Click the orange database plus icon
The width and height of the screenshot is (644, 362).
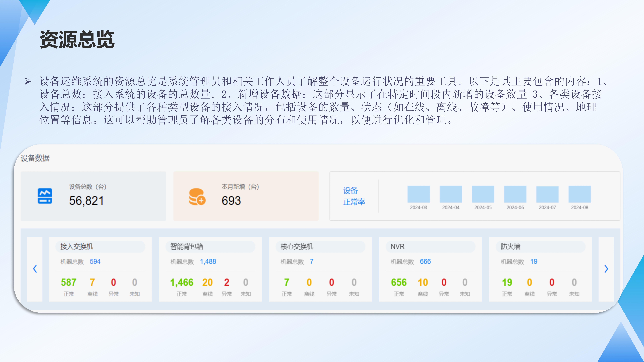click(x=197, y=197)
